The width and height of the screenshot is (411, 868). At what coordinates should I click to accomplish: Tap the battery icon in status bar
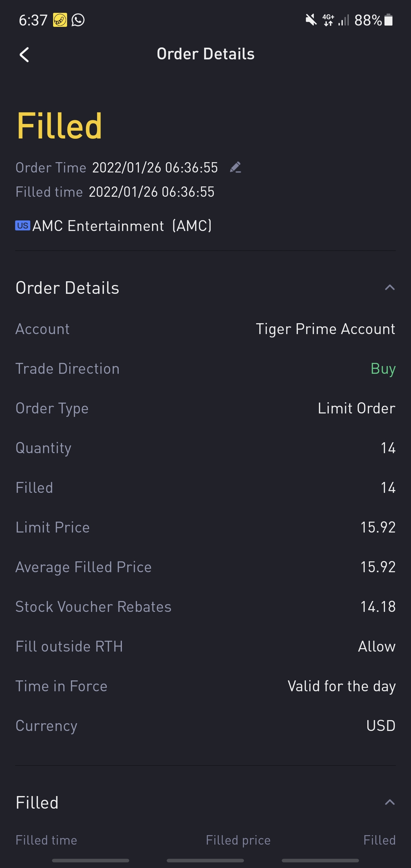pos(388,20)
